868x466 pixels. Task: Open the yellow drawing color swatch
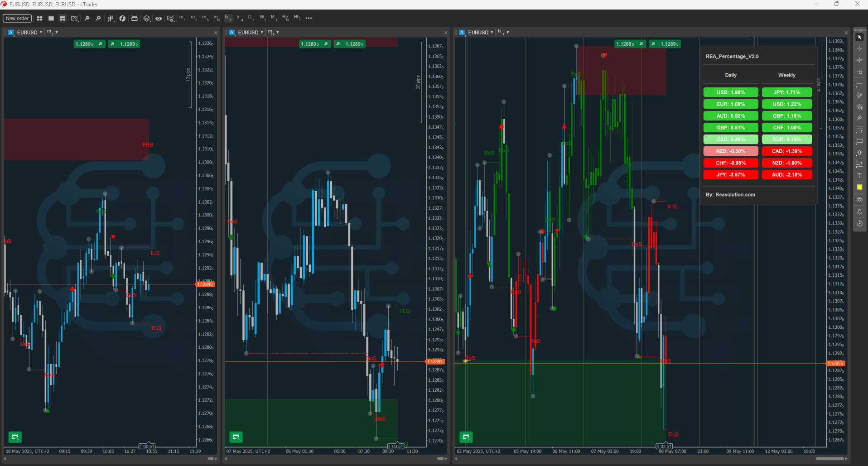(859, 187)
